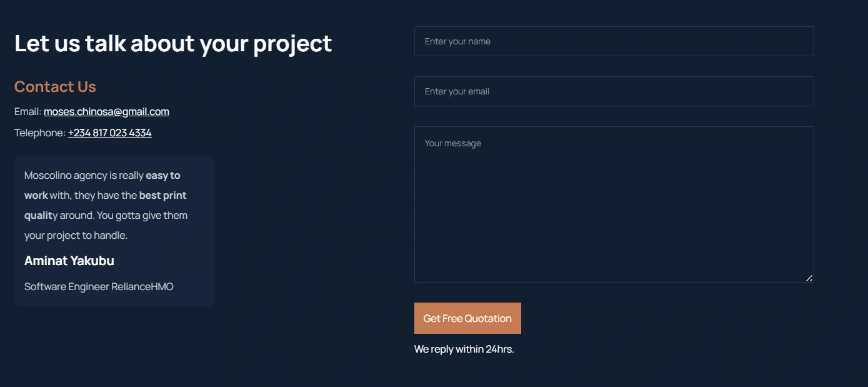Click the 'Telephone:' label text

[x=39, y=133]
